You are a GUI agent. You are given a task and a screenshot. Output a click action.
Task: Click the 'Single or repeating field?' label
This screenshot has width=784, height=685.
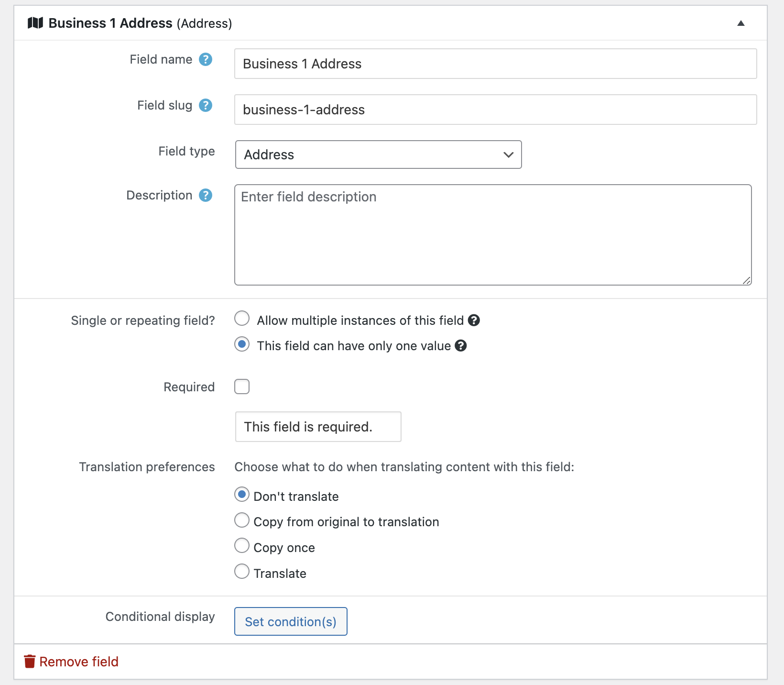coord(143,320)
